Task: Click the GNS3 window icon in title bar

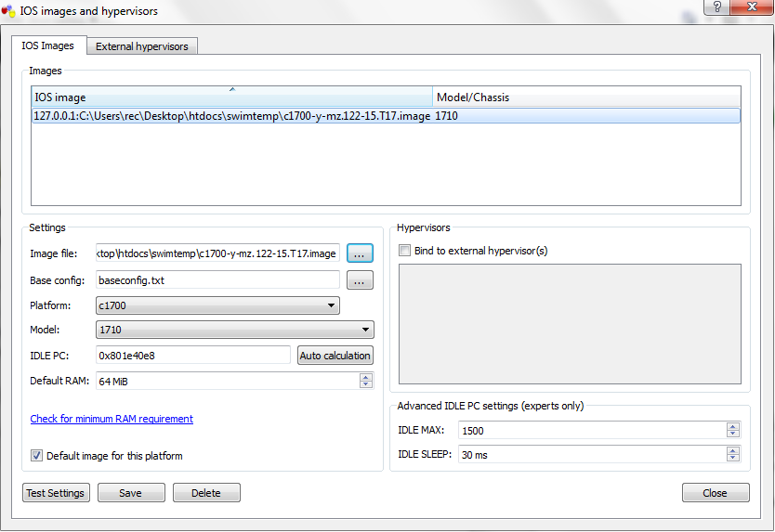Action: (8, 10)
